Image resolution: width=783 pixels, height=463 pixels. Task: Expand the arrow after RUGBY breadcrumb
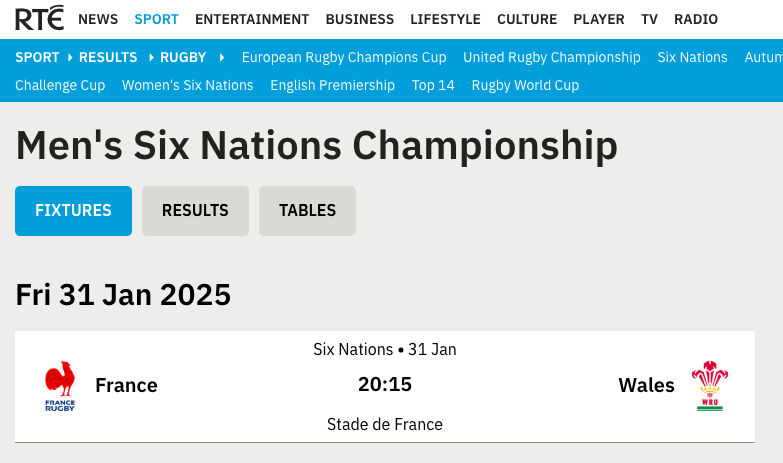(222, 57)
